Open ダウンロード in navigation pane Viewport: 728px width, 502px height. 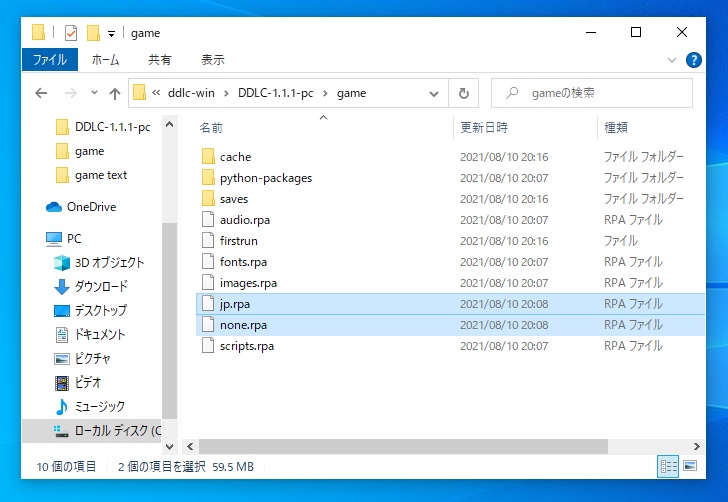point(91,287)
